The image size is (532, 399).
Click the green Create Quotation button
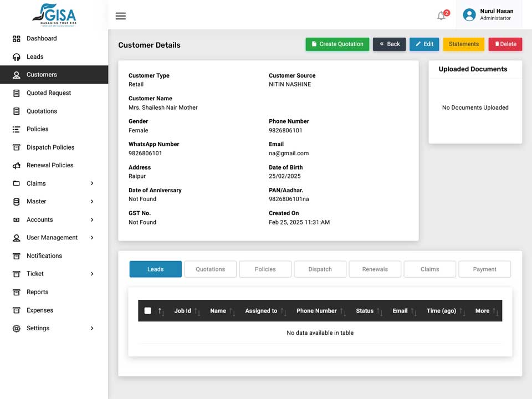337,44
